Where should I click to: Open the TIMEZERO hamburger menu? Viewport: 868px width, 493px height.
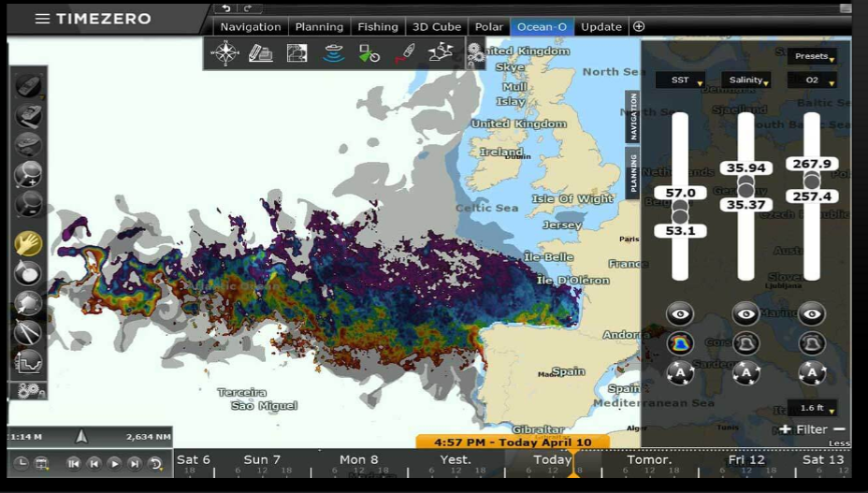[x=42, y=19]
